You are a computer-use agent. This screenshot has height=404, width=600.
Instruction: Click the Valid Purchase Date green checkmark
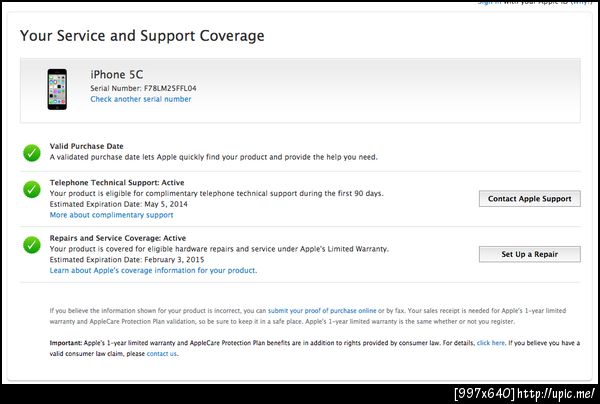click(x=32, y=153)
